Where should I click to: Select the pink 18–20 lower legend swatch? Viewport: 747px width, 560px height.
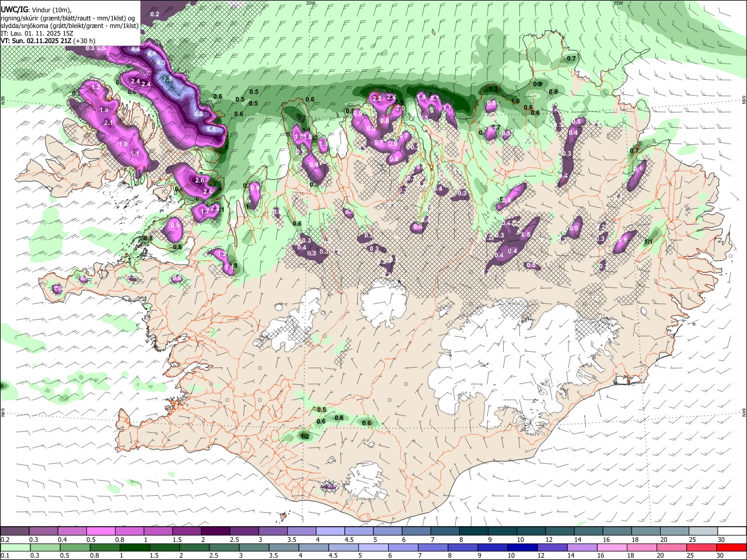coord(641,547)
